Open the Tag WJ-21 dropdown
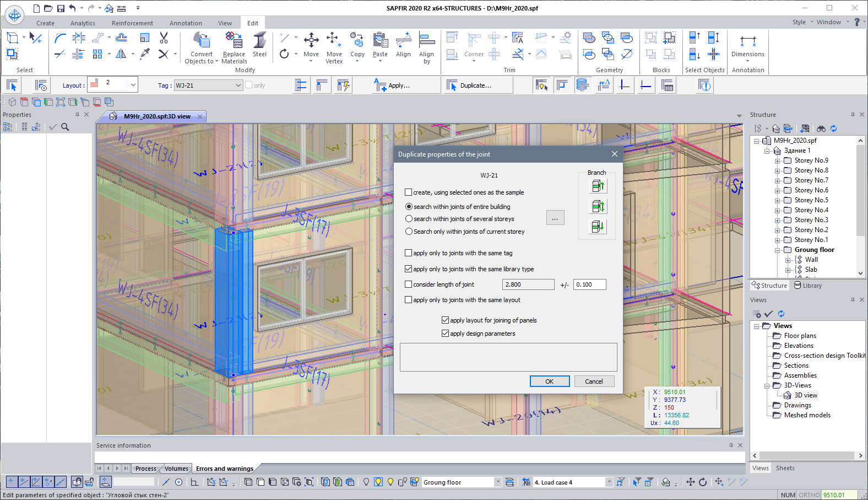Image resolution: width=868 pixels, height=500 pixels. click(x=238, y=85)
